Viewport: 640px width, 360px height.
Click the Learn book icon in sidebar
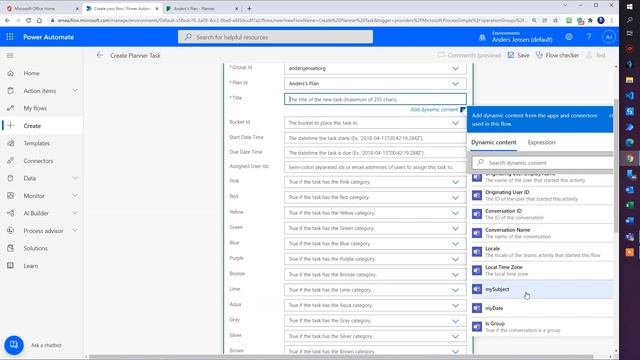(11, 266)
